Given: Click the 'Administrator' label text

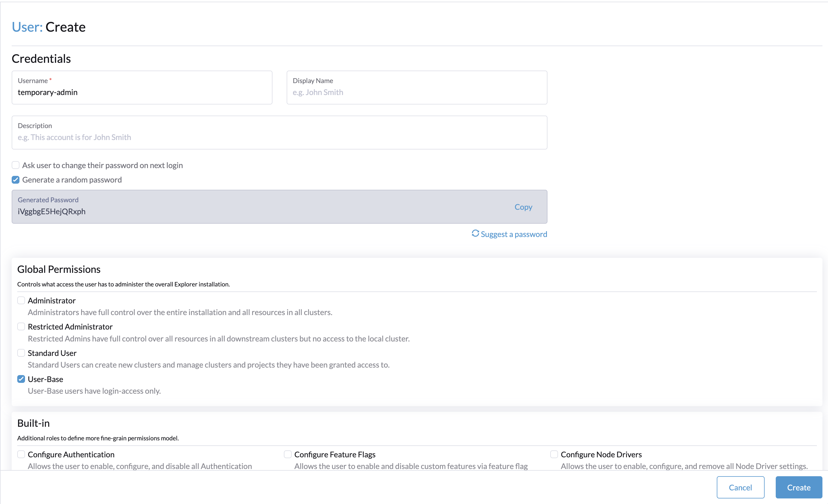Looking at the screenshot, I should (x=52, y=301).
